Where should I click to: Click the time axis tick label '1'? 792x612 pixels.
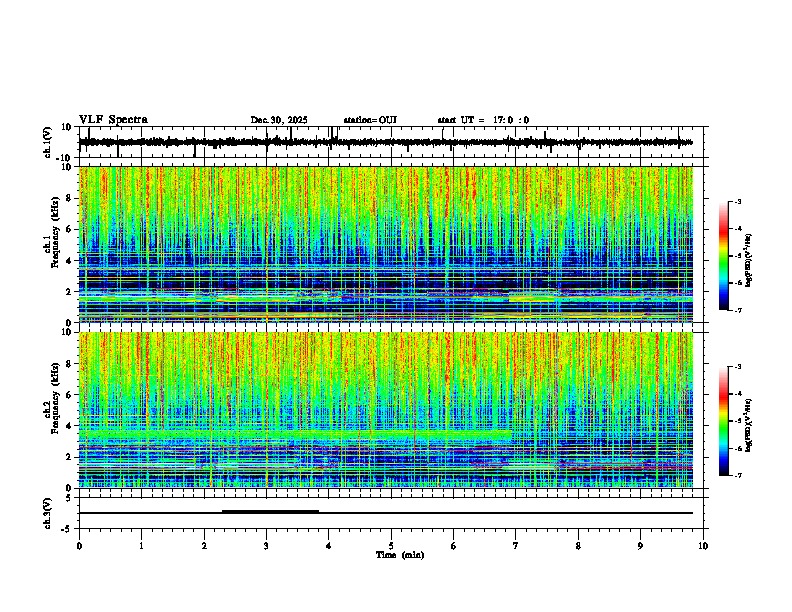point(141,546)
